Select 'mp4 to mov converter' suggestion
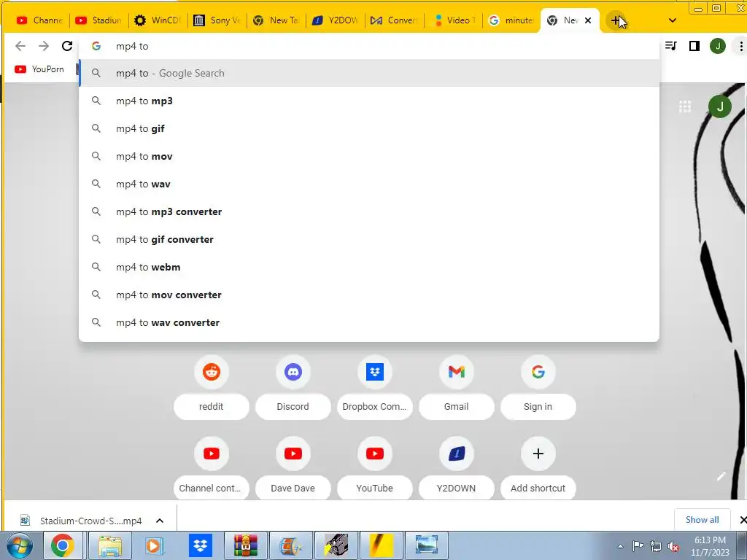Screen dimensions: 747x560 tap(369, 295)
